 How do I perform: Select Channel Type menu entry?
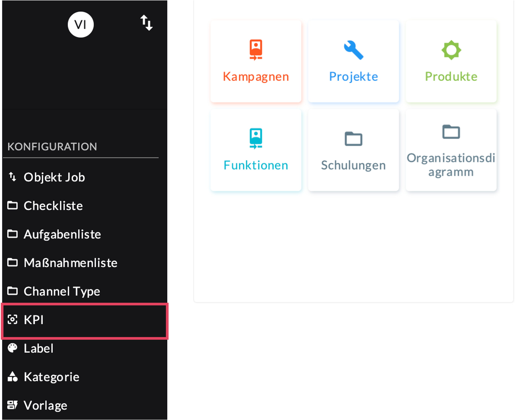point(62,291)
